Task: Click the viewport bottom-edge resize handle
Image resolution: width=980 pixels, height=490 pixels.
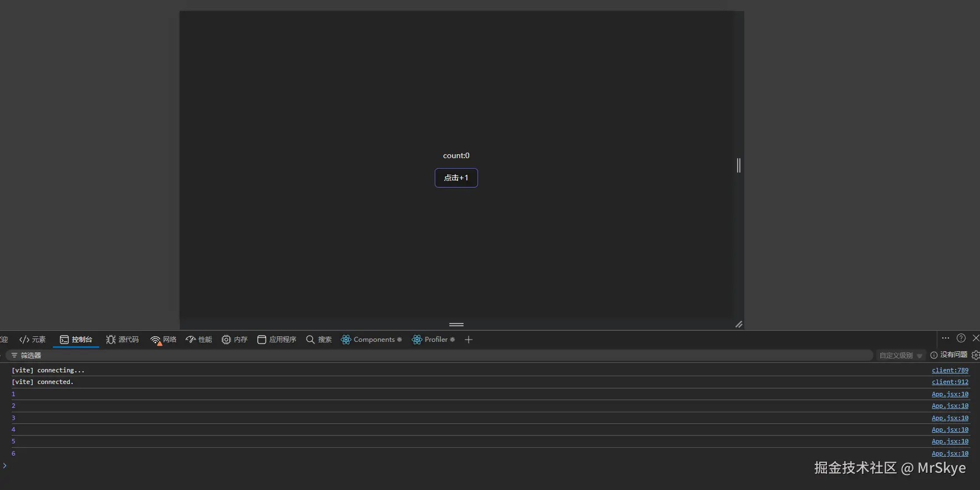Action: 456,325
